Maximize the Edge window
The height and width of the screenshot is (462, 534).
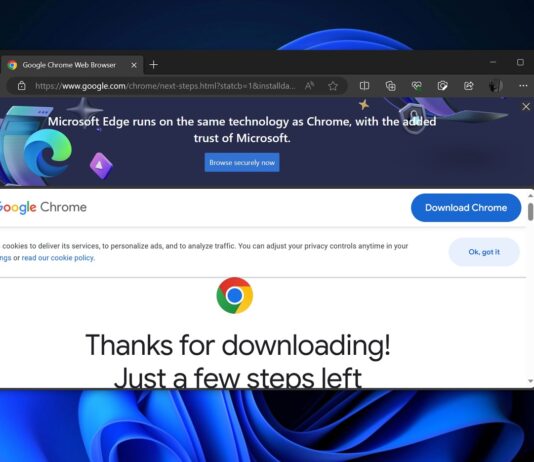click(520, 62)
